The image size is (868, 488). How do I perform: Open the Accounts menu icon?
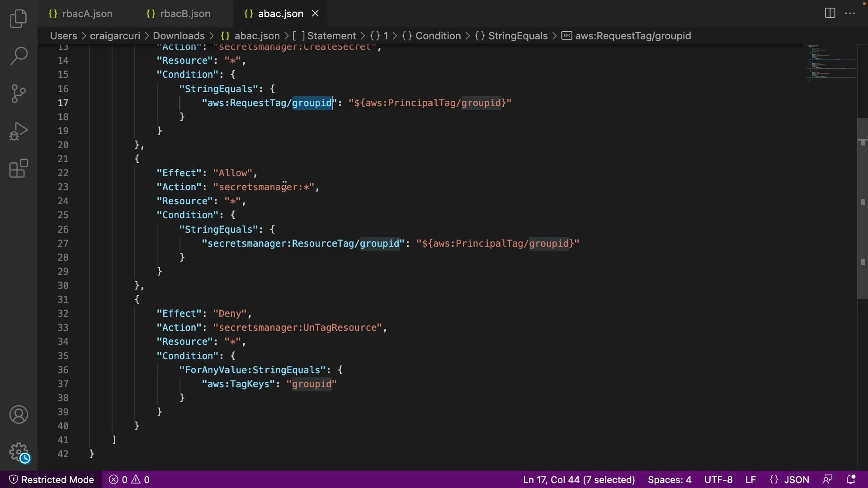coord(19,414)
